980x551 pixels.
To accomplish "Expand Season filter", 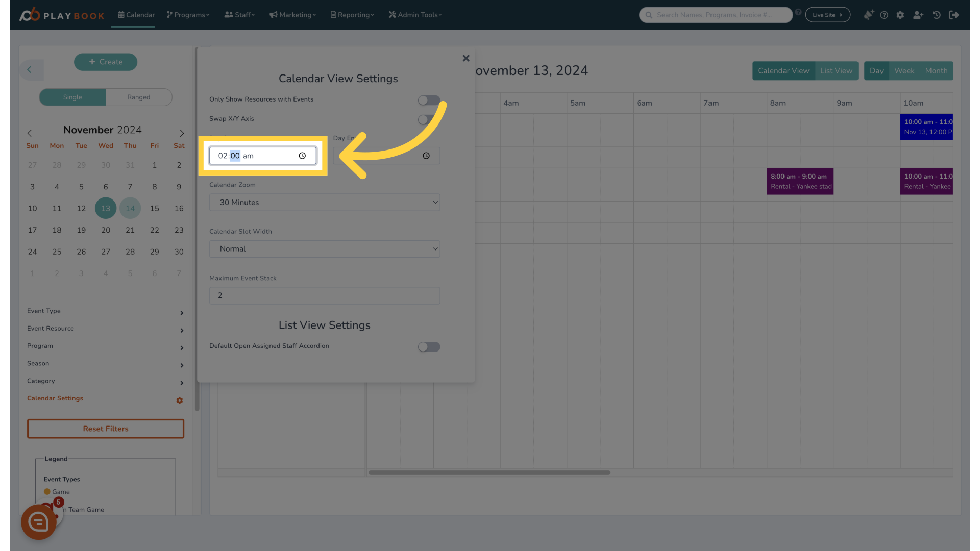I will point(106,364).
